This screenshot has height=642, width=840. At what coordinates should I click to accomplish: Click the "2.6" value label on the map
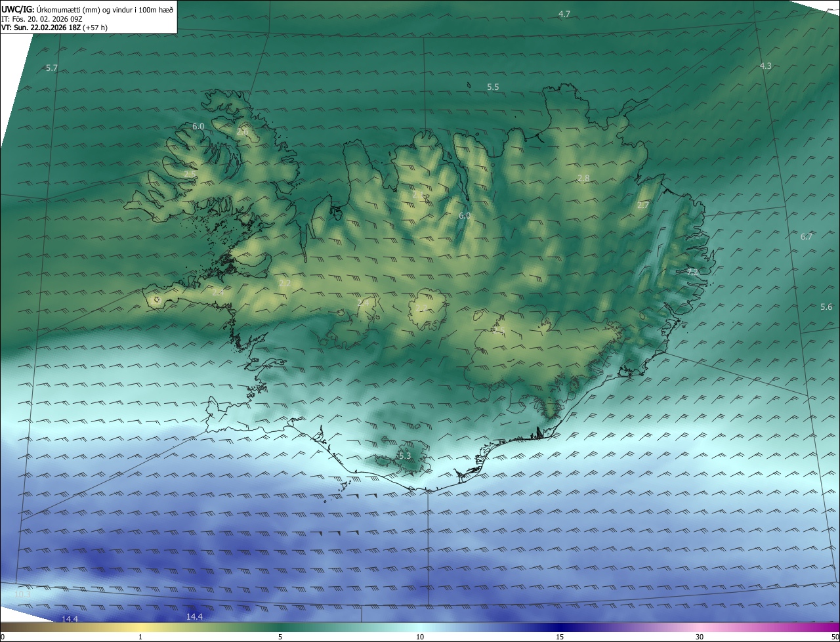pyautogui.click(x=242, y=132)
